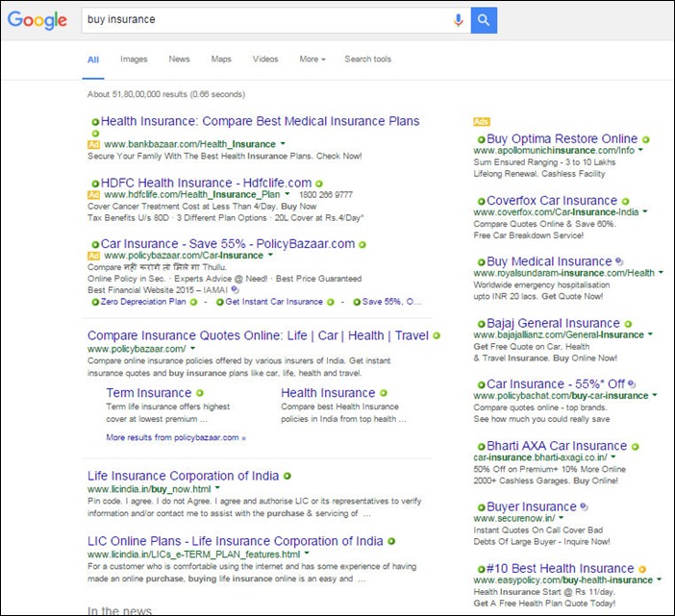Viewport: 675px width, 616px height.
Task: Switch to the Images tab
Action: [134, 60]
